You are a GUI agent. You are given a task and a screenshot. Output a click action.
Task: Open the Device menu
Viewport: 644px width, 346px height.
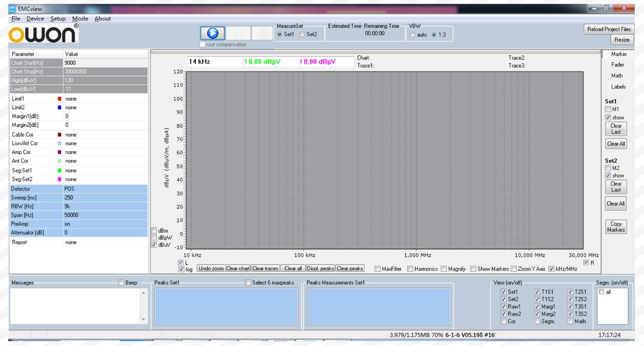(x=35, y=18)
